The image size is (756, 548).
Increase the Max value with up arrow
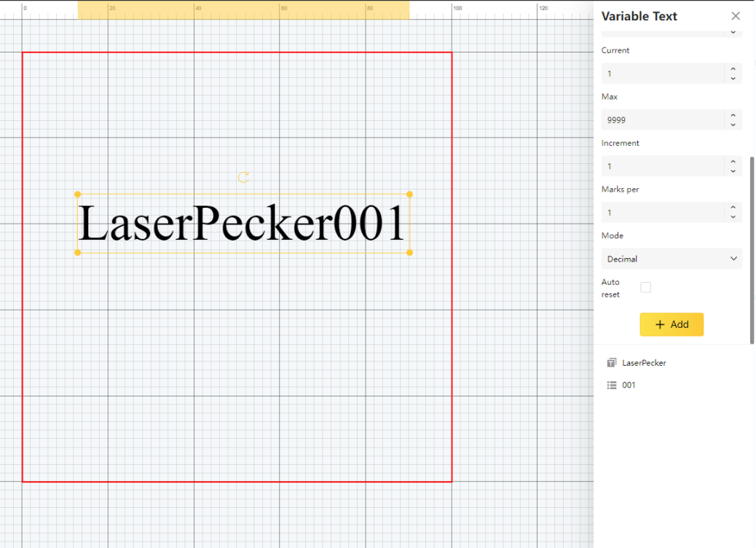pos(733,115)
